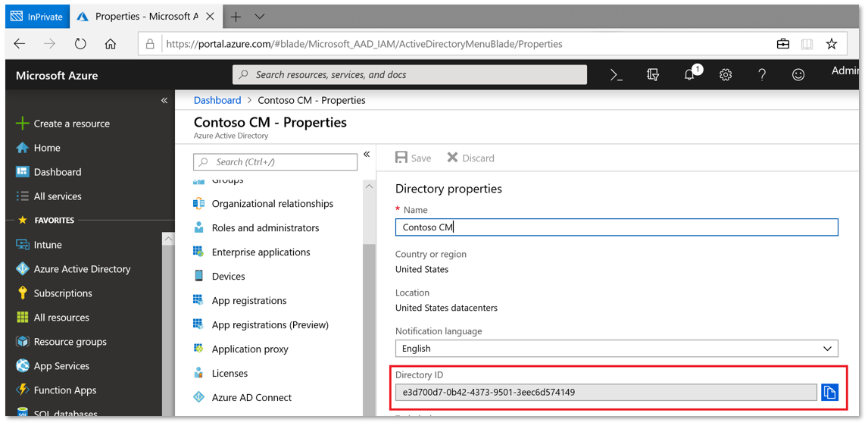The image size is (868, 426).
Task: Open the browser tab list chevron
Action: (x=260, y=17)
